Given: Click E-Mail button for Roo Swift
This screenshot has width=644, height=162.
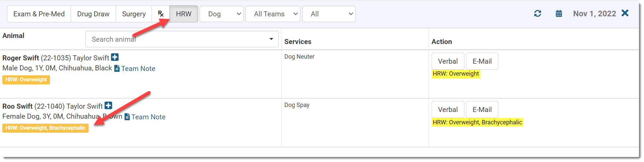Looking at the screenshot, I should click(x=482, y=110).
